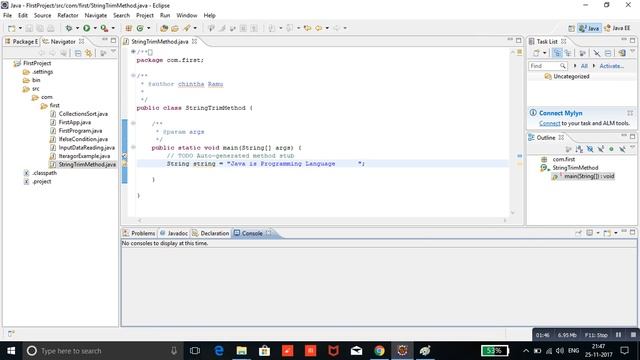Open File Explorer from the taskbar

pyautogui.click(x=242, y=351)
